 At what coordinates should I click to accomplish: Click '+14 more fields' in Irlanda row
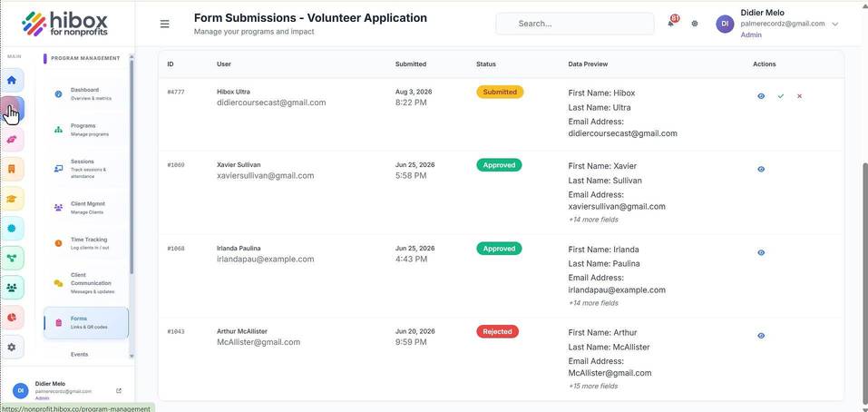(593, 303)
